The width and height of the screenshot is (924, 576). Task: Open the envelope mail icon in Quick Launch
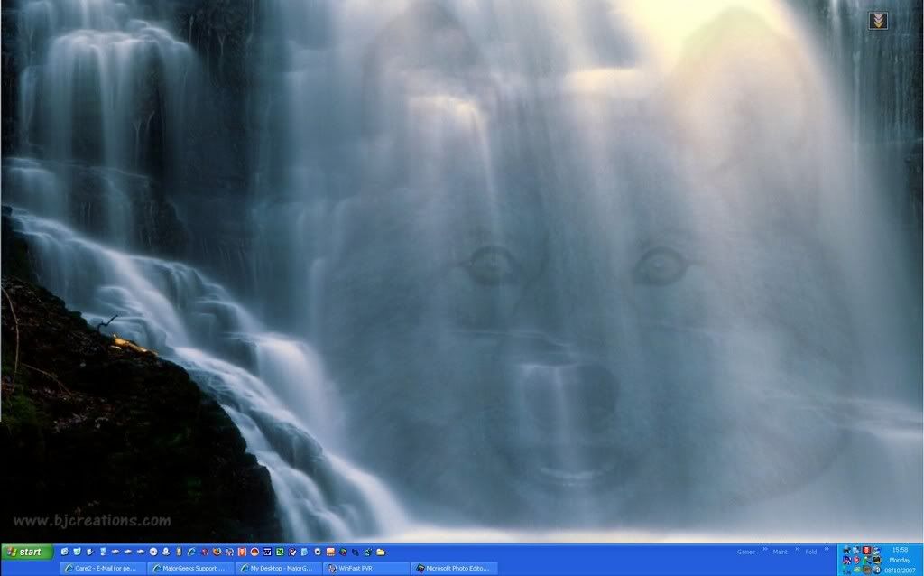[x=330, y=552]
